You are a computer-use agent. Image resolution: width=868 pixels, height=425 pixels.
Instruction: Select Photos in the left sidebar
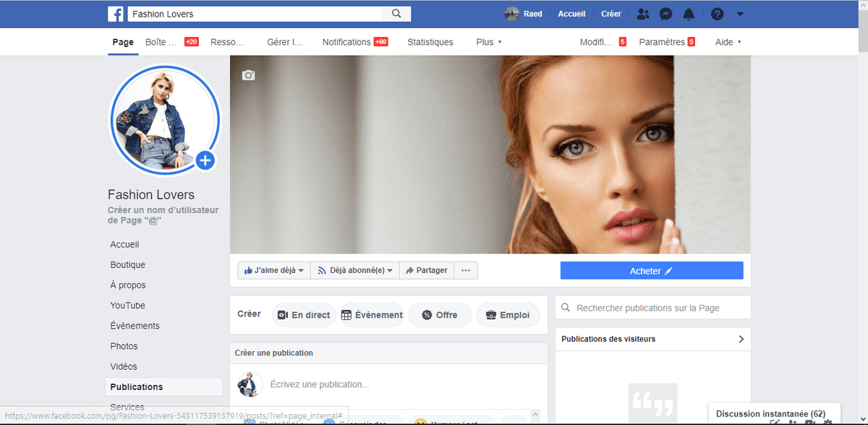tap(124, 346)
